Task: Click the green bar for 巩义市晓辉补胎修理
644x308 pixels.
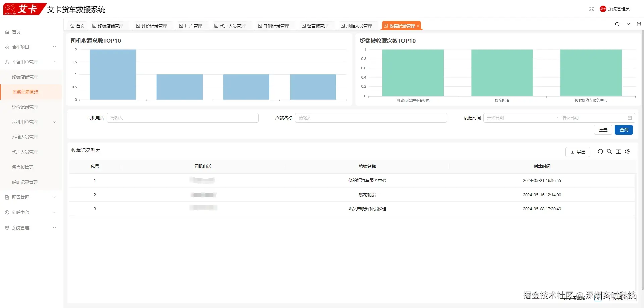Action: click(x=413, y=73)
